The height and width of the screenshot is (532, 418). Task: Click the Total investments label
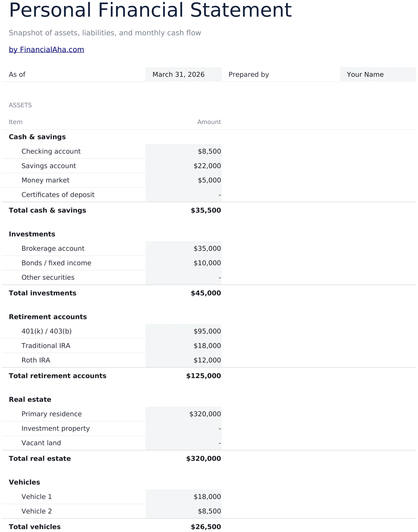pyautogui.click(x=43, y=293)
